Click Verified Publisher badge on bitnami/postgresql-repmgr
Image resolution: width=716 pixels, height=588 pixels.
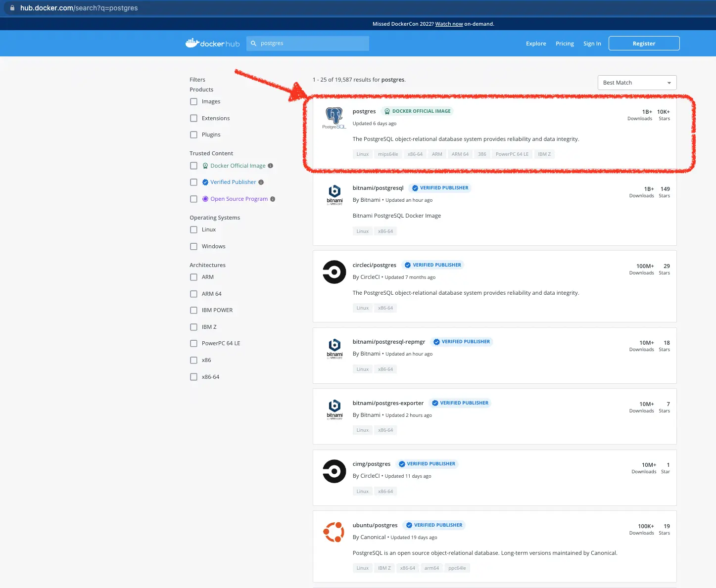pyautogui.click(x=462, y=342)
